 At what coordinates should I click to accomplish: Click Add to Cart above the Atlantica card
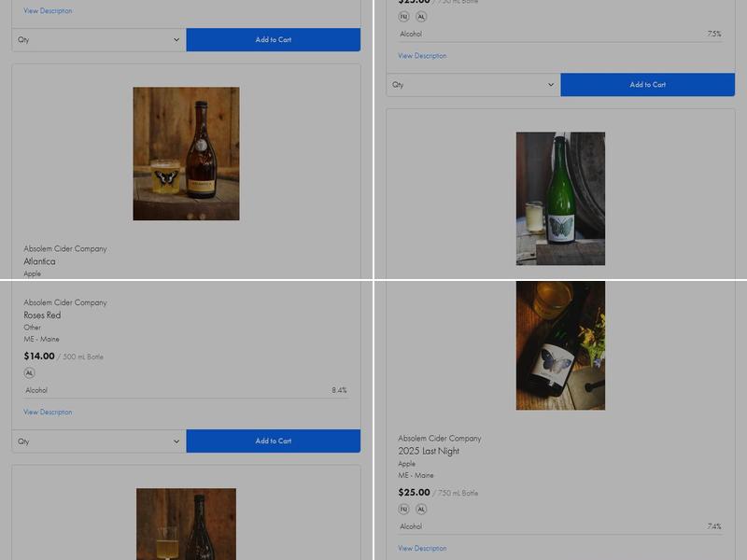273,40
